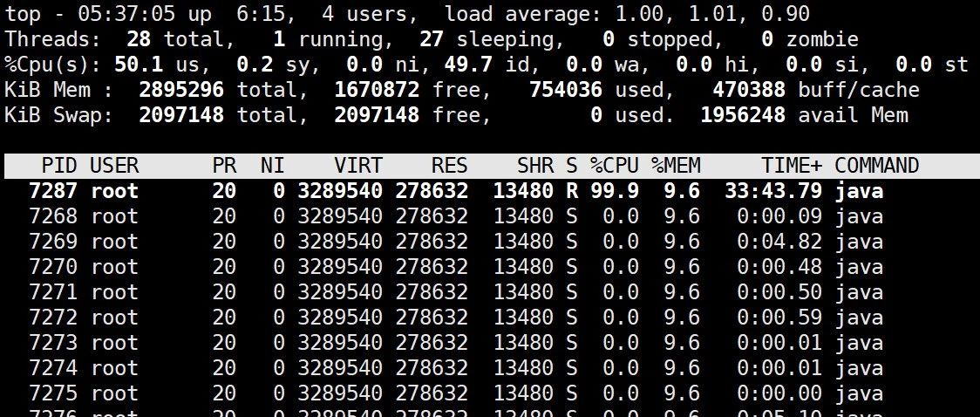The height and width of the screenshot is (417, 980).
Task: Select thread PID 7270
Action: pyautogui.click(x=490, y=267)
